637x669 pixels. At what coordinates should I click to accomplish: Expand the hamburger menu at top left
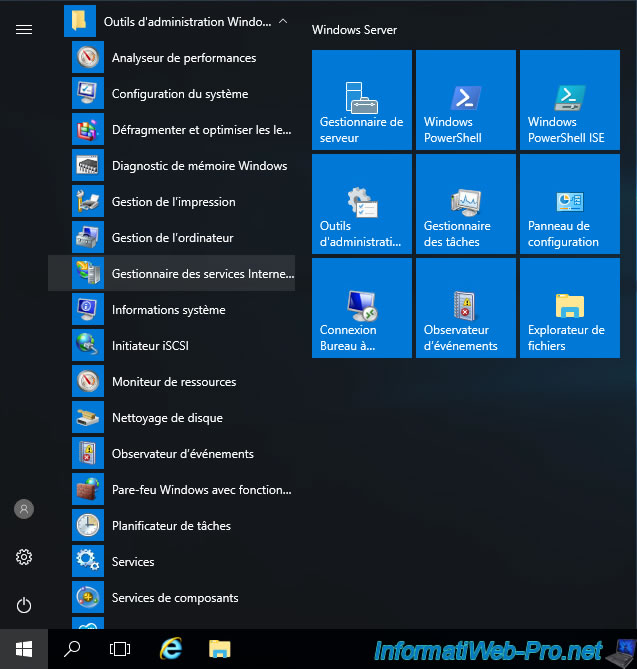(24, 29)
